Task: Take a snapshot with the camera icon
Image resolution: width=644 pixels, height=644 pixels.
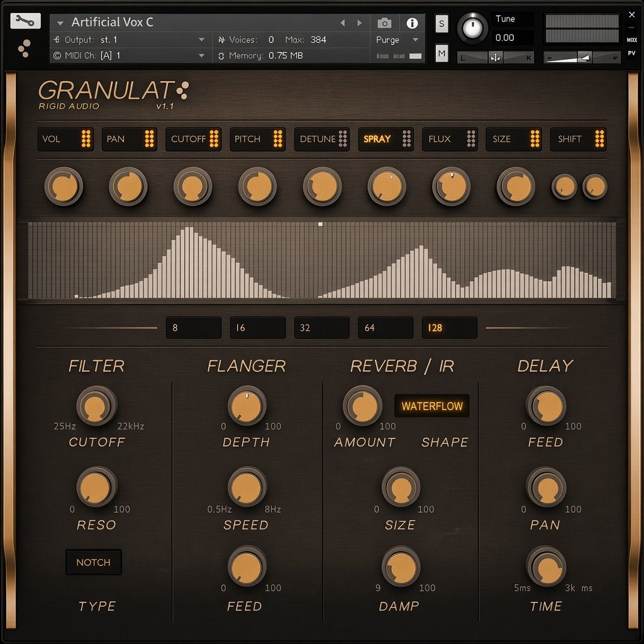Action: [384, 23]
